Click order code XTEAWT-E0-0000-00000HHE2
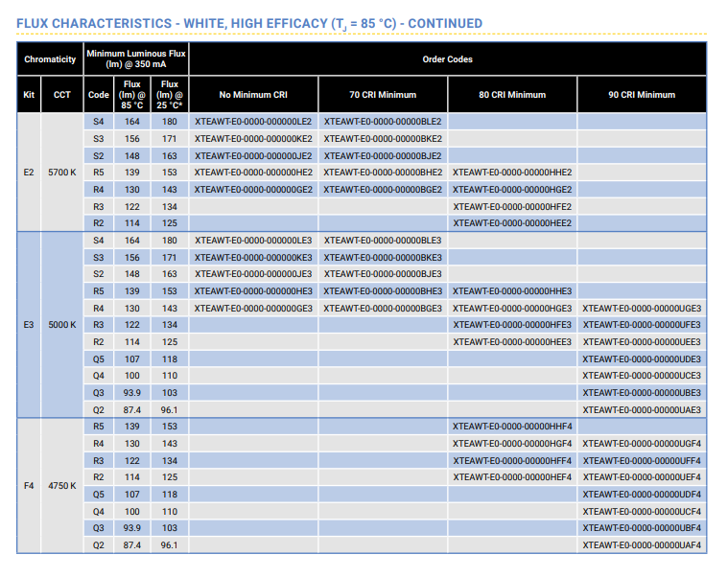This screenshot has width=728, height=578. pyautogui.click(x=512, y=173)
